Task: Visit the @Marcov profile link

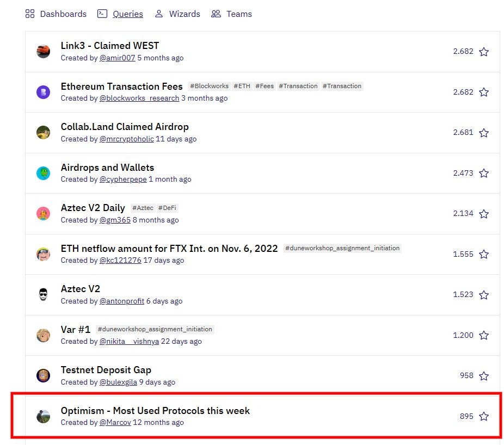Action: pos(115,422)
